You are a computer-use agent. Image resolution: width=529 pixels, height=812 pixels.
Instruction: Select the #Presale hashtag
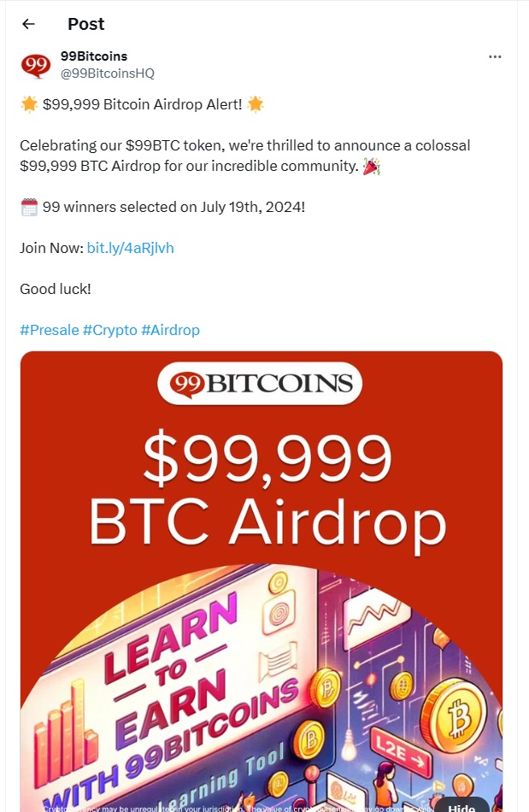coord(49,330)
